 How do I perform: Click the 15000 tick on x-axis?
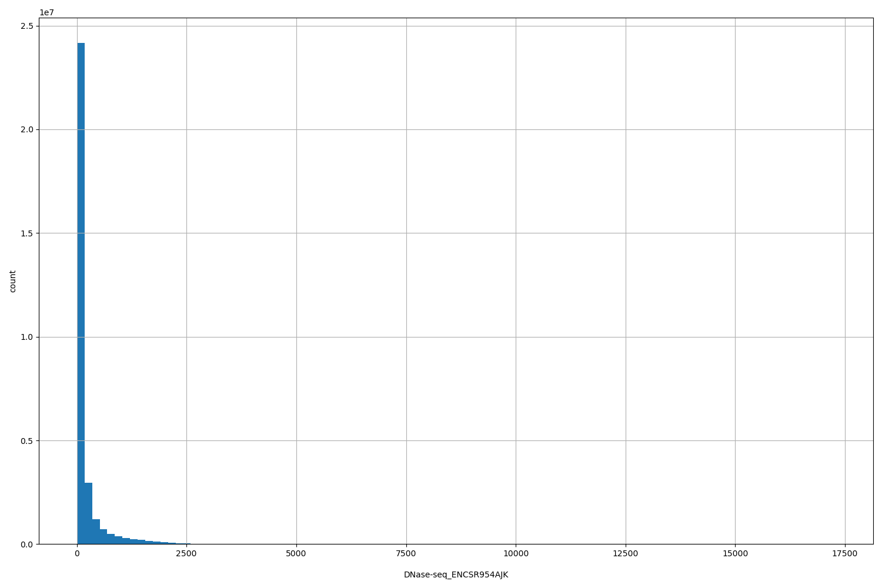coord(736,553)
